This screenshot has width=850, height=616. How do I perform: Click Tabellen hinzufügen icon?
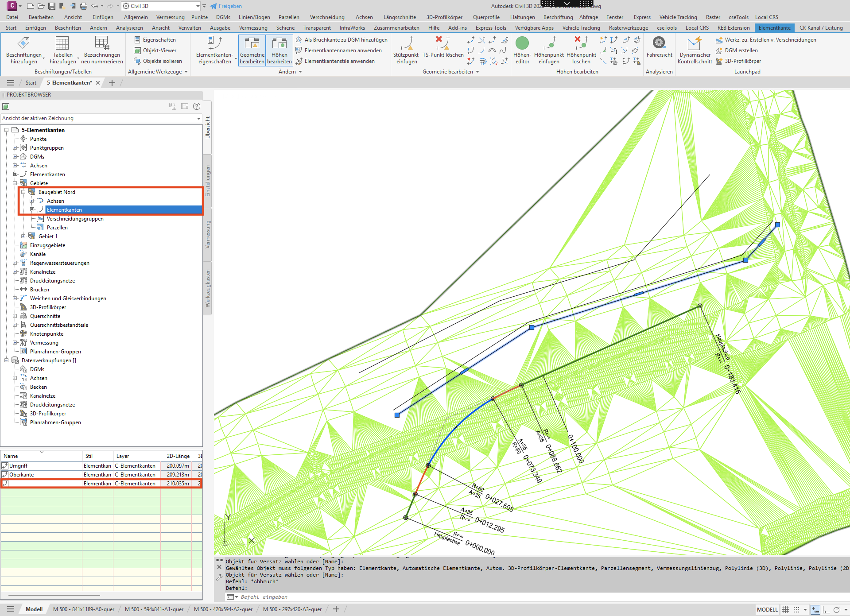tap(62, 50)
